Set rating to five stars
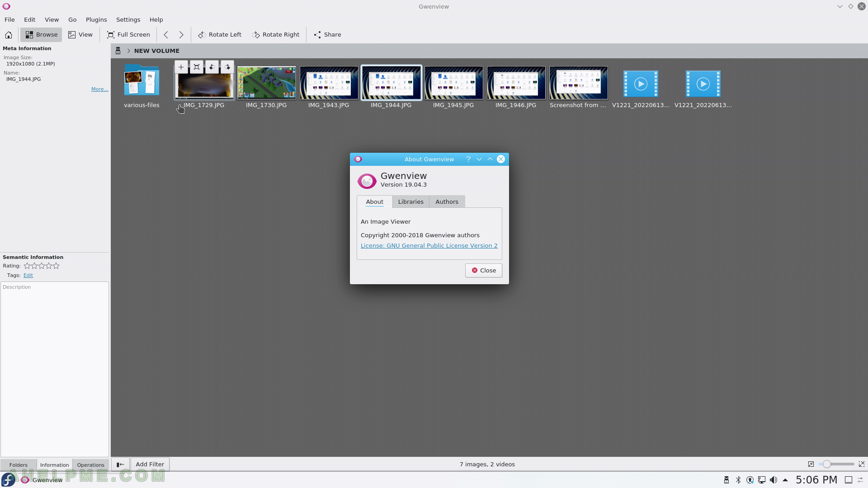 [x=56, y=266]
